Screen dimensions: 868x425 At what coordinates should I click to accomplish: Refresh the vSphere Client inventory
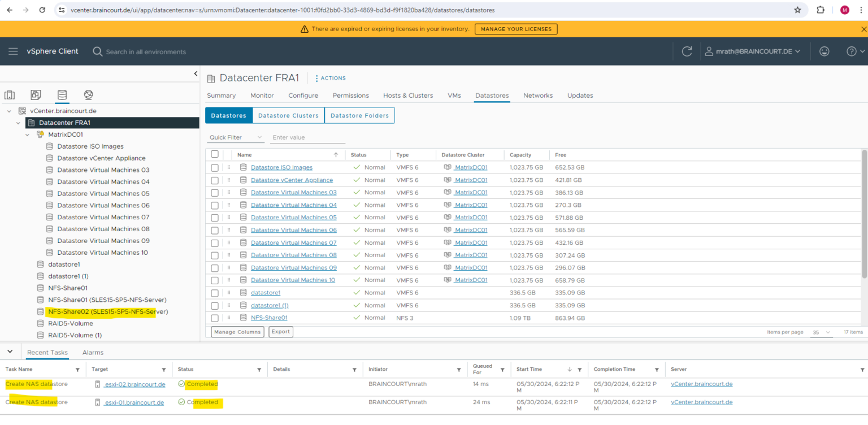(687, 51)
